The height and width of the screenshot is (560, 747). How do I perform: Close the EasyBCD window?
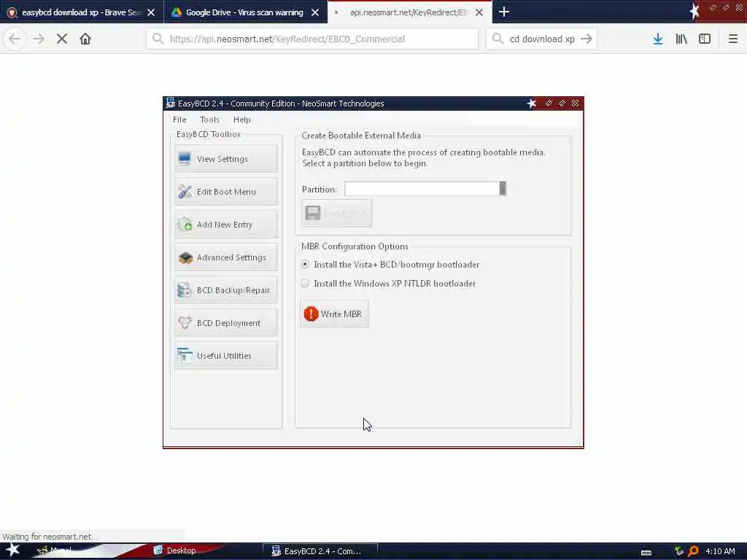tap(576, 104)
